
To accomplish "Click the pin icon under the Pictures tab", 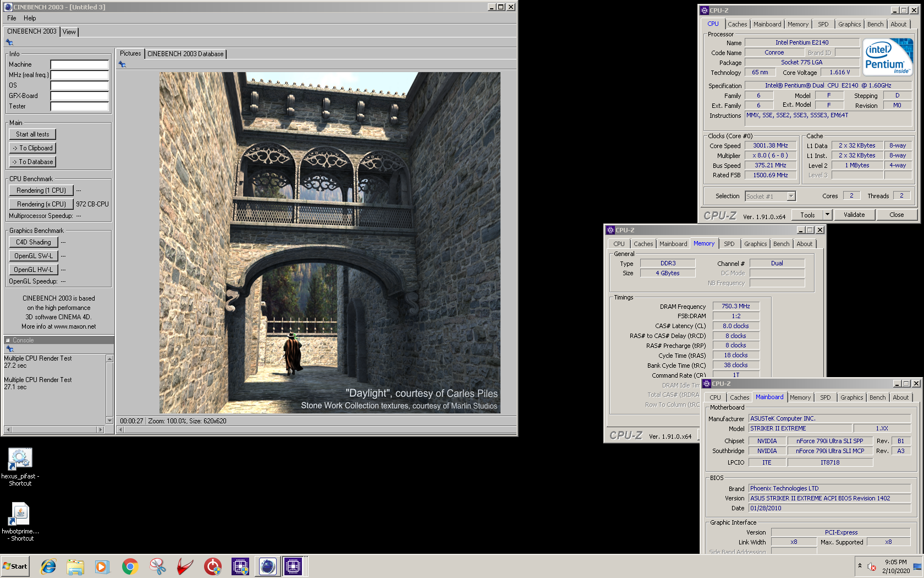I will [x=122, y=64].
